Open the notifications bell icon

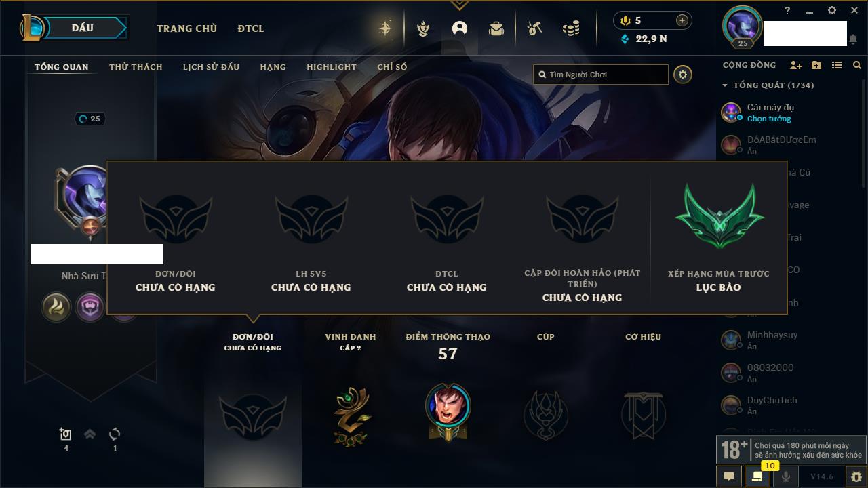click(852, 39)
